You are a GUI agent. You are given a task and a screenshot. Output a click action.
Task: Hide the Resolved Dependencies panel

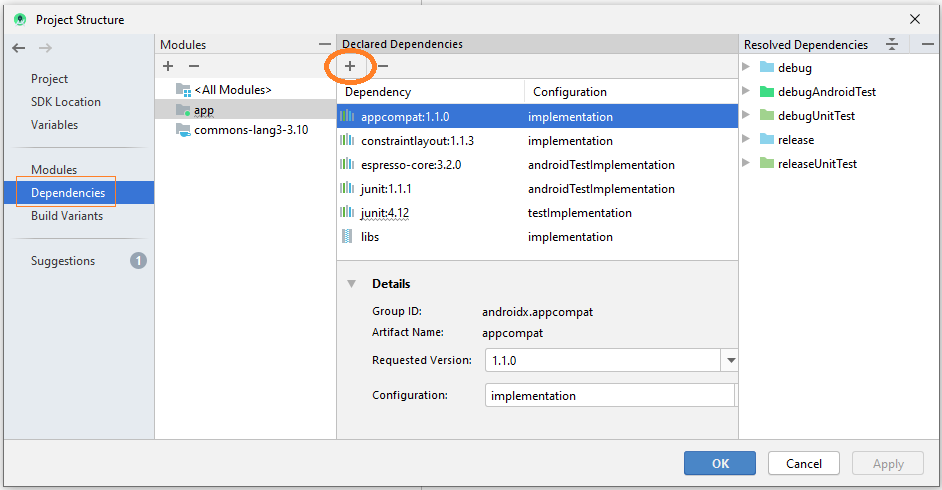tap(928, 44)
